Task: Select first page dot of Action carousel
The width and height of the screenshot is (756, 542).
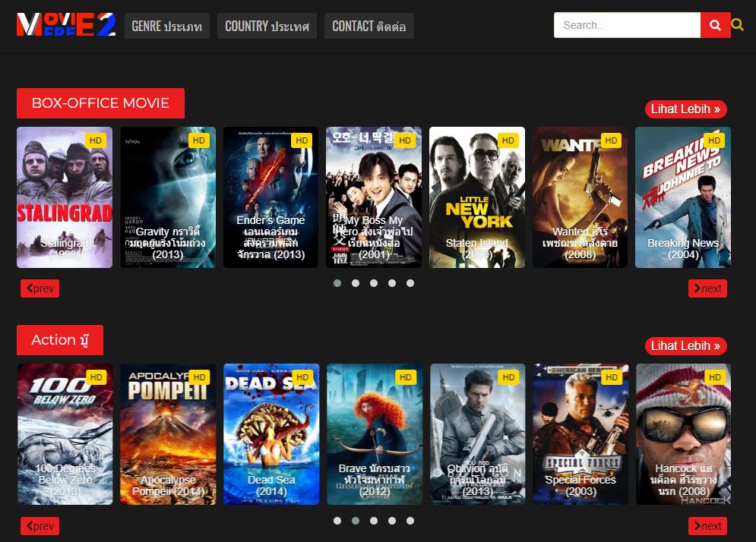Action: (337, 521)
